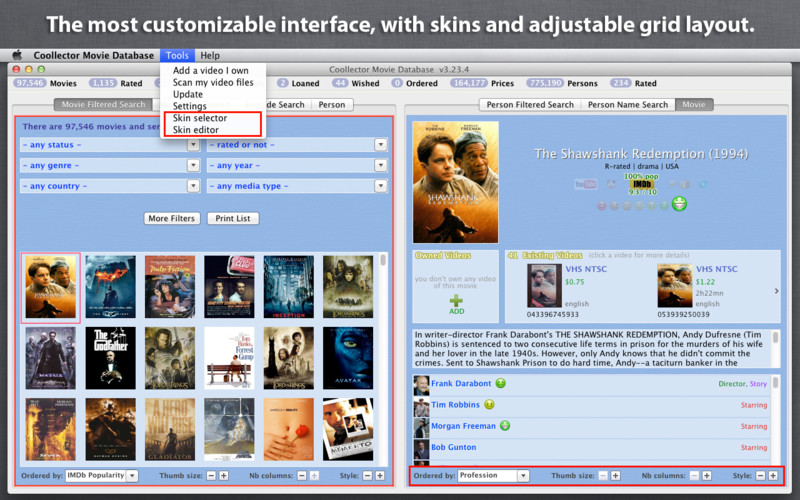Select the Avatar poster thumbnail

click(x=348, y=358)
